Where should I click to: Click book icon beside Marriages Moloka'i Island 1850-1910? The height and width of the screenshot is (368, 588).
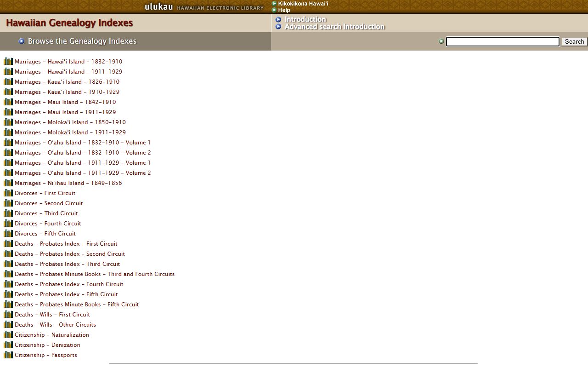tap(8, 122)
